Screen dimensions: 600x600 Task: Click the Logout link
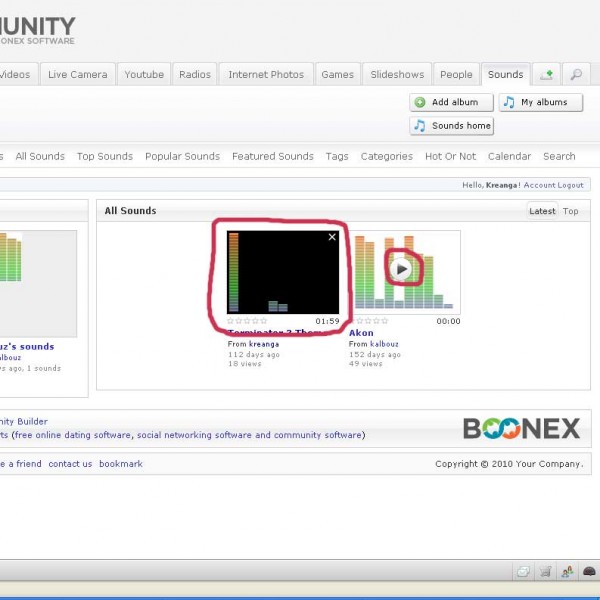(571, 185)
